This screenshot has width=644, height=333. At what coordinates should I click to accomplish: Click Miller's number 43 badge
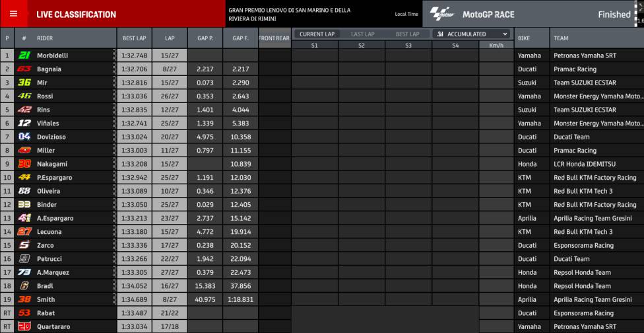[24, 151]
